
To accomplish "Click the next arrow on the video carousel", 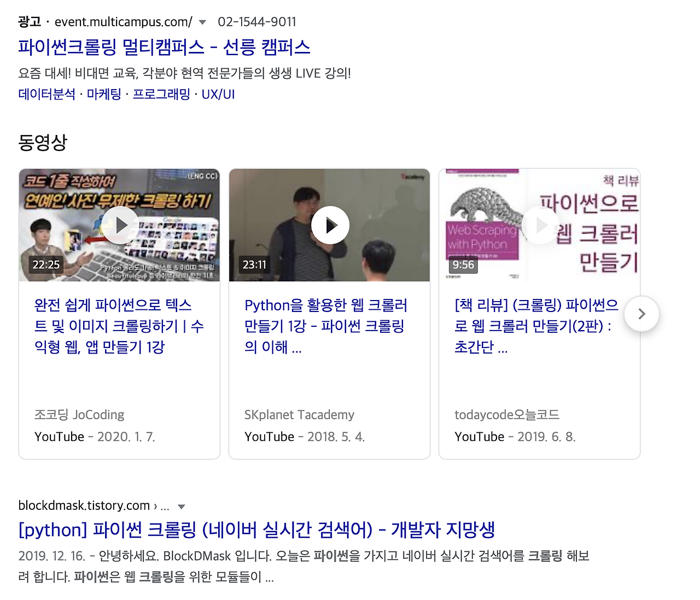I will (641, 314).
